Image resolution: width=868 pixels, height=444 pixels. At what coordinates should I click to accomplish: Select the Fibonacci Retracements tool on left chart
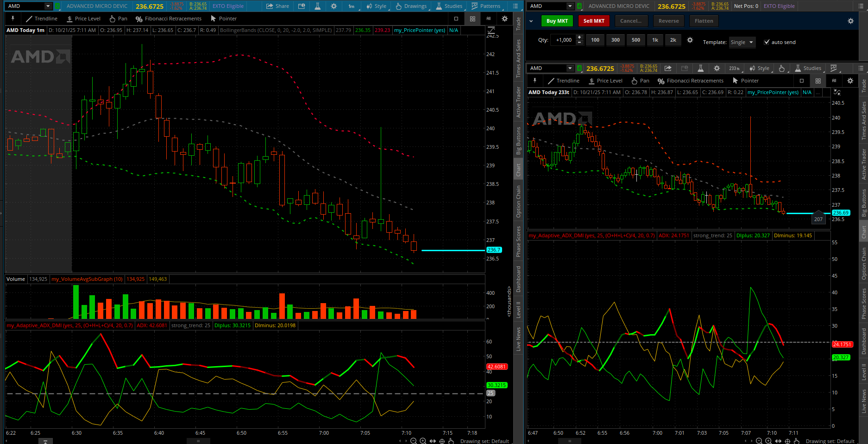(x=168, y=19)
